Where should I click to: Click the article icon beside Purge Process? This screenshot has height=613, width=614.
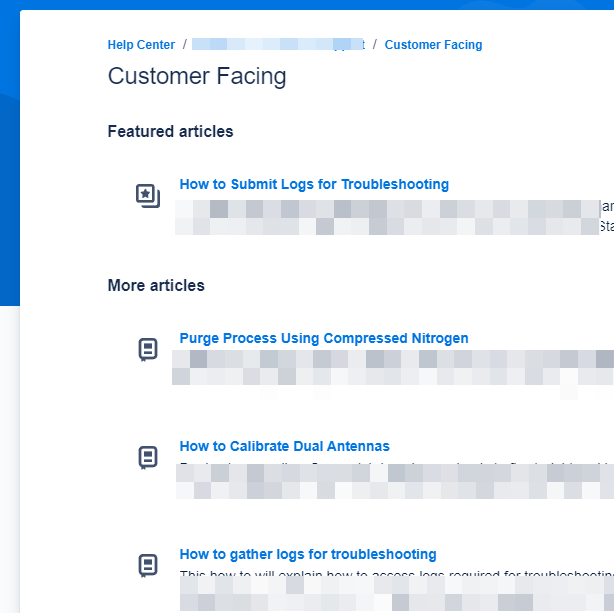[148, 349]
